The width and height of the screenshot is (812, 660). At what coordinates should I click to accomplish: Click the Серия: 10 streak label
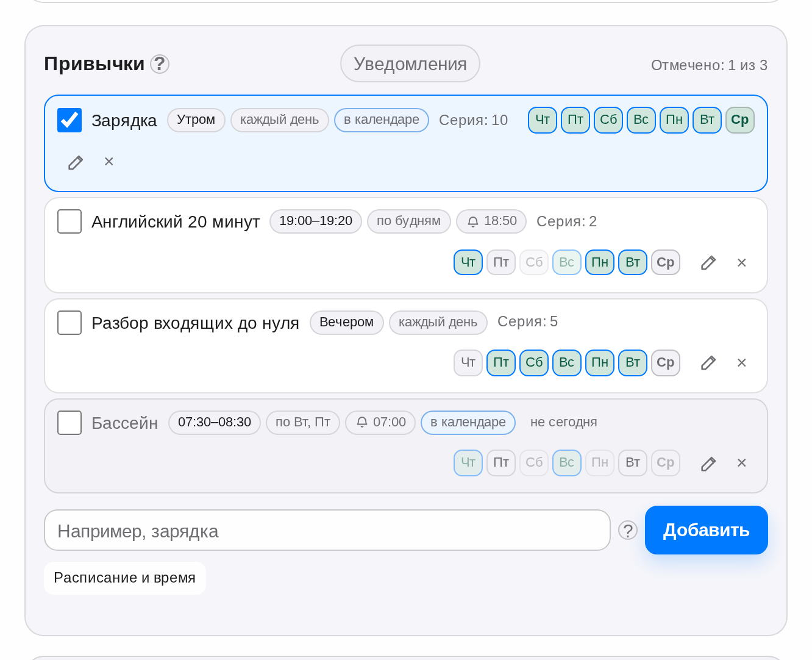click(474, 120)
